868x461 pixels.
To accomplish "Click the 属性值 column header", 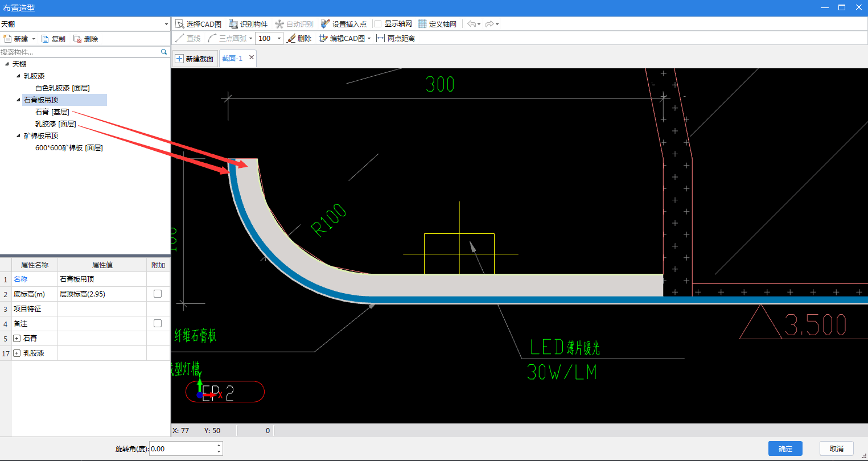I will [102, 265].
